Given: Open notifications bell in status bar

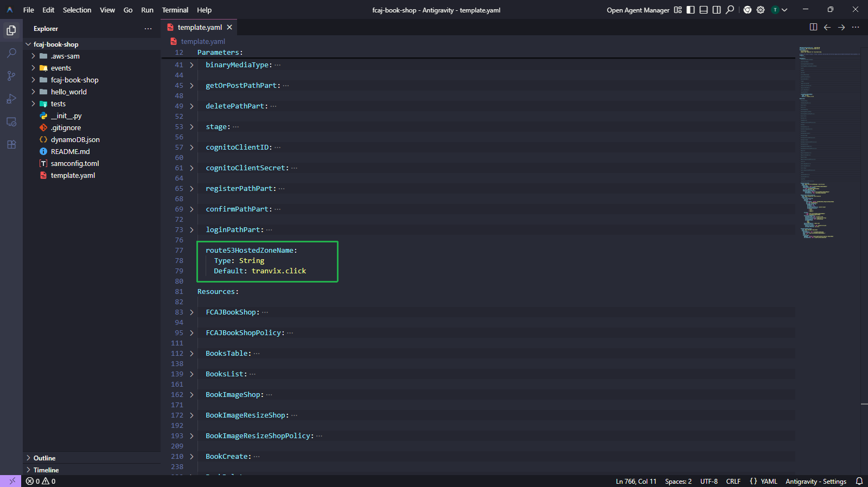Looking at the screenshot, I should tap(859, 481).
